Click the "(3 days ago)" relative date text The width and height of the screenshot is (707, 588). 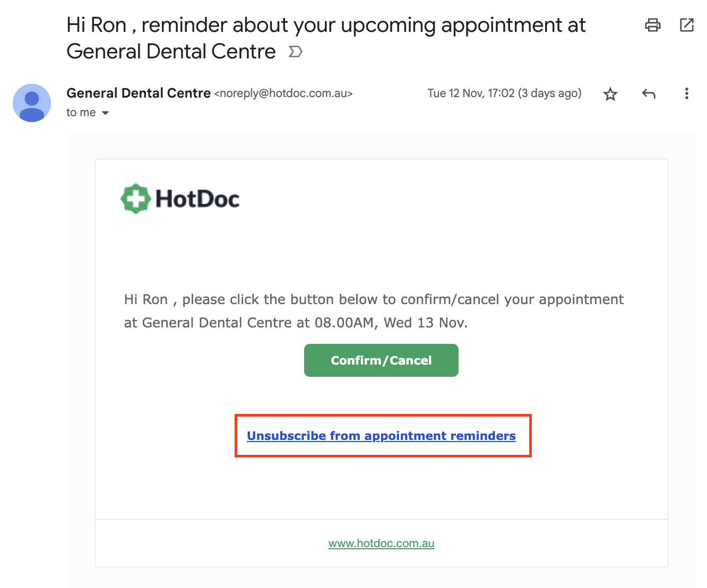pos(550,93)
